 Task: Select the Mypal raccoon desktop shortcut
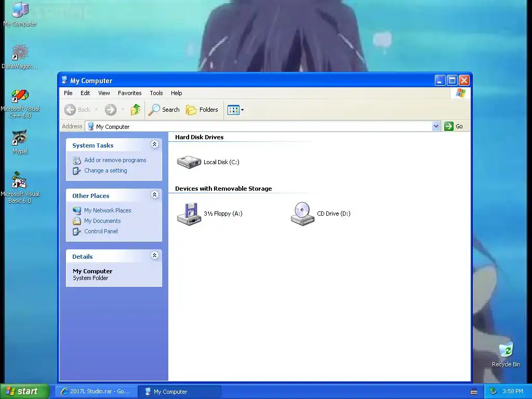click(20, 142)
